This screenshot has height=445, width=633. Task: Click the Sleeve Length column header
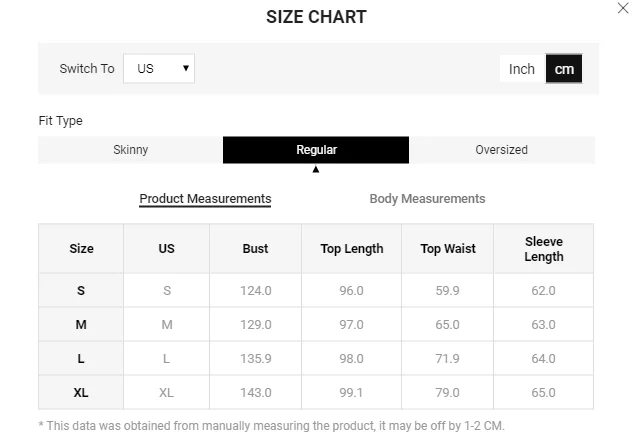544,249
